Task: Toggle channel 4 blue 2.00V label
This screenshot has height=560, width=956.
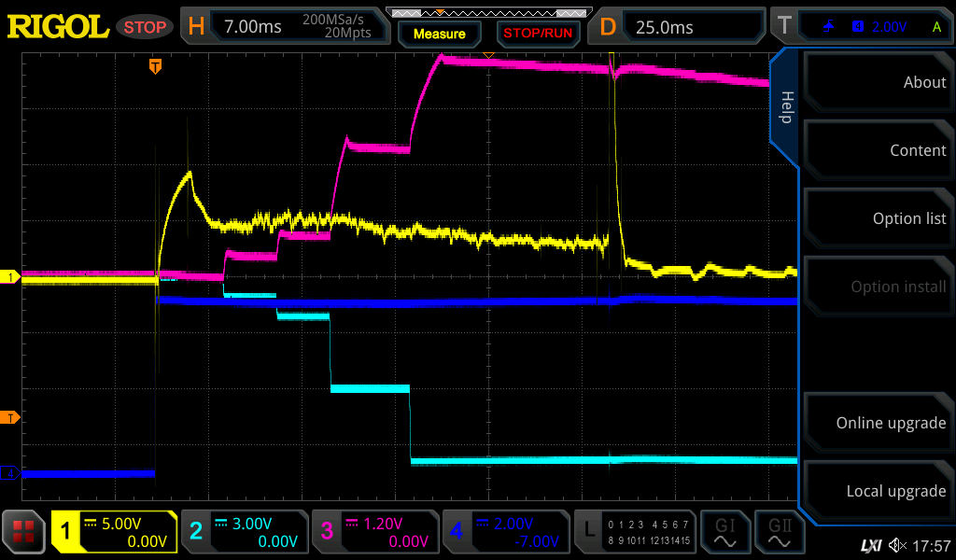Action: coord(505,532)
